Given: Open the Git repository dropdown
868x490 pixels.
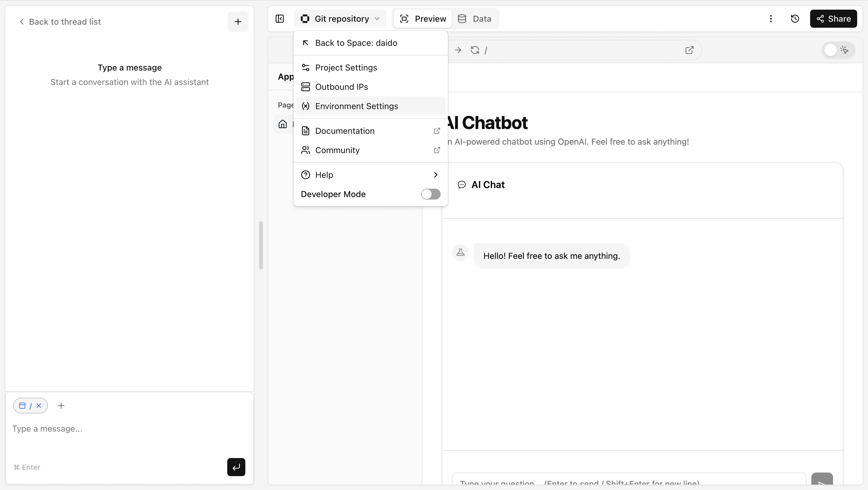Looking at the screenshot, I should pyautogui.click(x=340, y=19).
